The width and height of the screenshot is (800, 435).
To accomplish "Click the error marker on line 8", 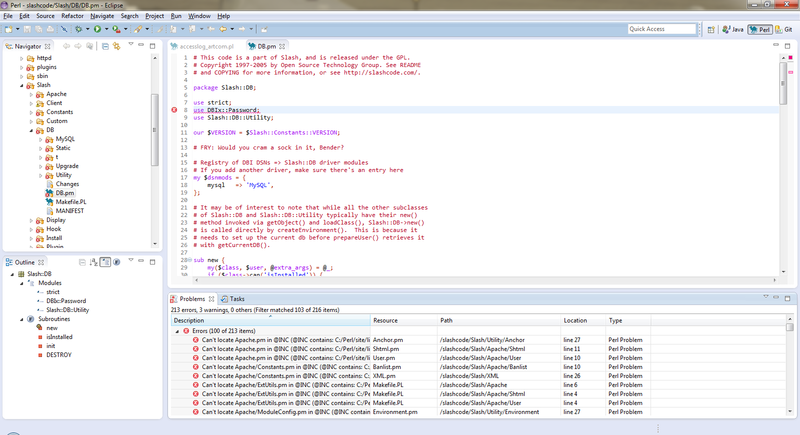I will [x=173, y=109].
